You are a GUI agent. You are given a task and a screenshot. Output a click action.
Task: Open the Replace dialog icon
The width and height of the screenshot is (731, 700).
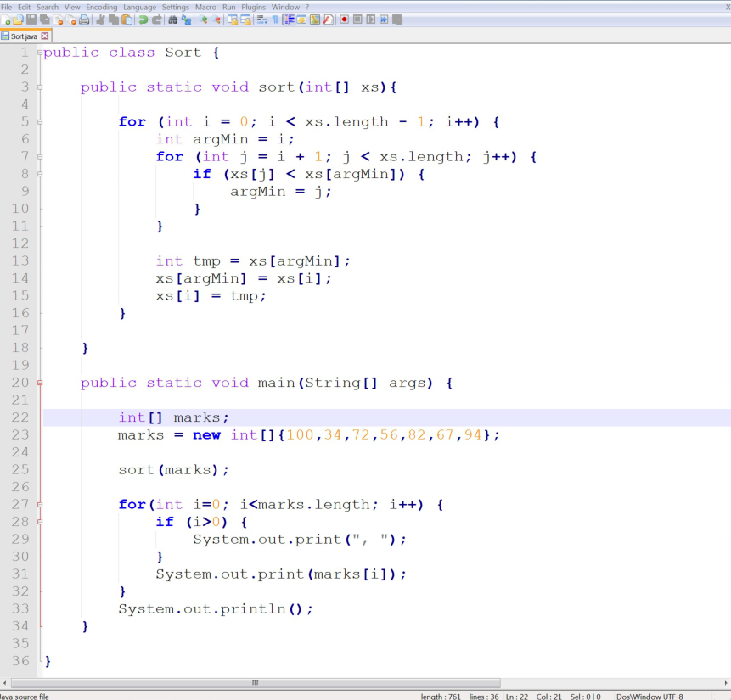coord(186,20)
